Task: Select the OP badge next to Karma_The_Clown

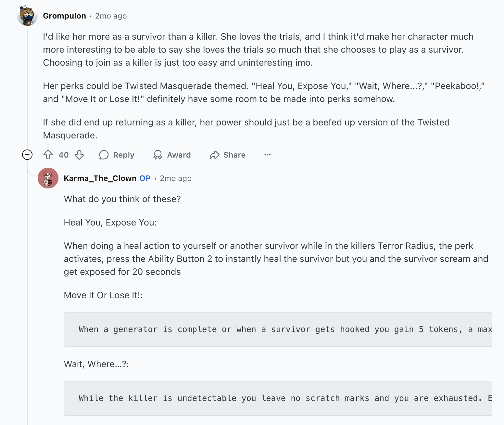Action: coord(145,178)
